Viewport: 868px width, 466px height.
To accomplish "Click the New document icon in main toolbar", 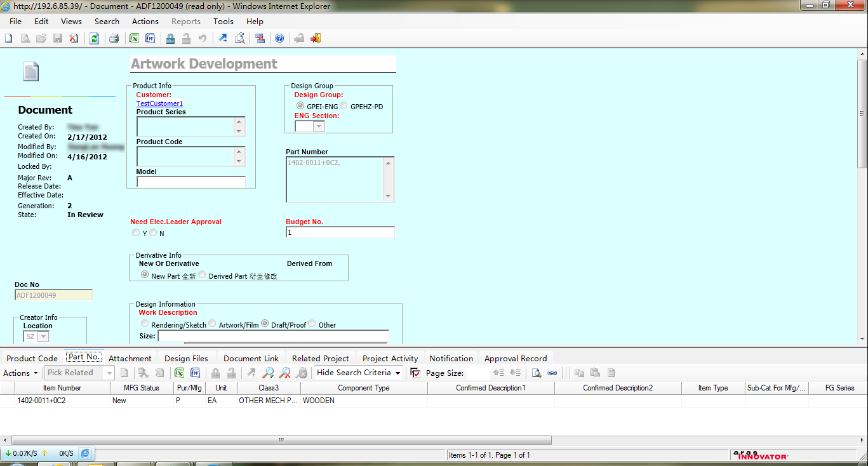I will [x=9, y=38].
